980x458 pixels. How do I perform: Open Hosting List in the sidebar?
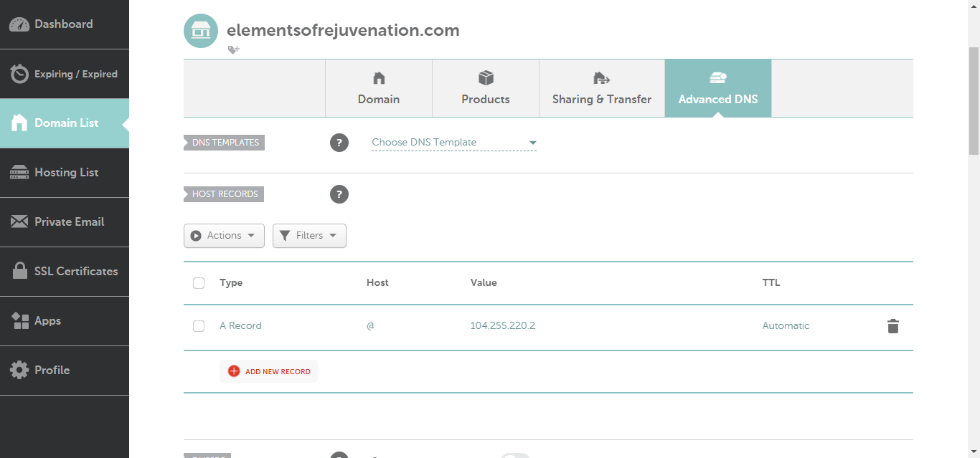[x=65, y=173]
